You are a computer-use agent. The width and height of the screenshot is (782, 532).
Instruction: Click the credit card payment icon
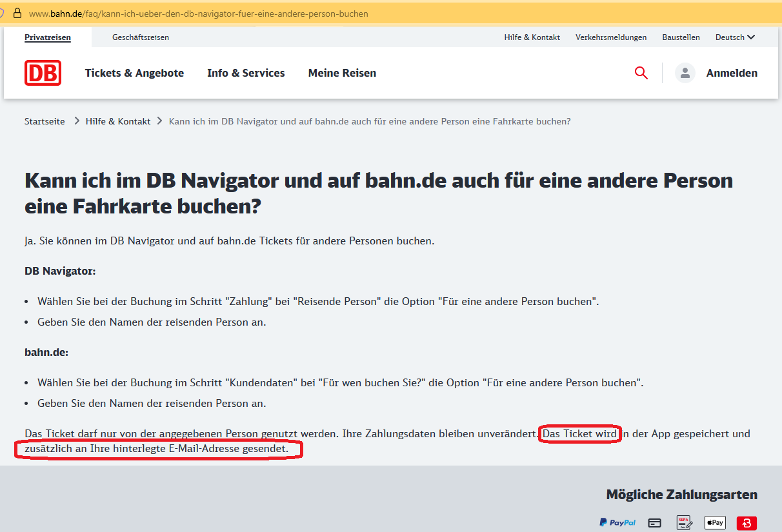click(x=655, y=522)
